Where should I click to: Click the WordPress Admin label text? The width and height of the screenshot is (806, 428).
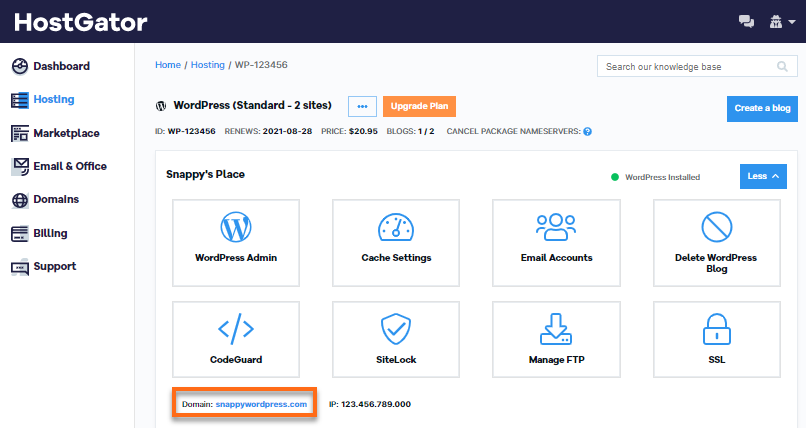point(236,257)
